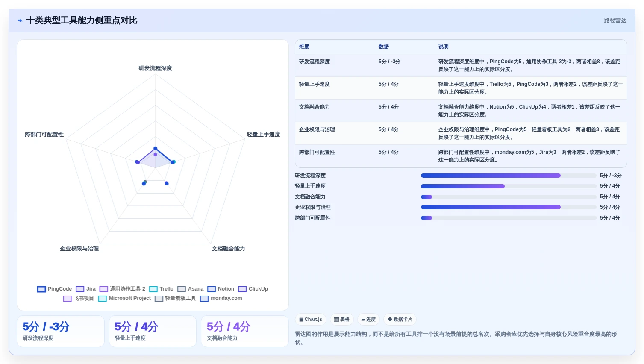Click the 路径雷达 label in header
This screenshot has width=644, height=364.
(x=615, y=21)
